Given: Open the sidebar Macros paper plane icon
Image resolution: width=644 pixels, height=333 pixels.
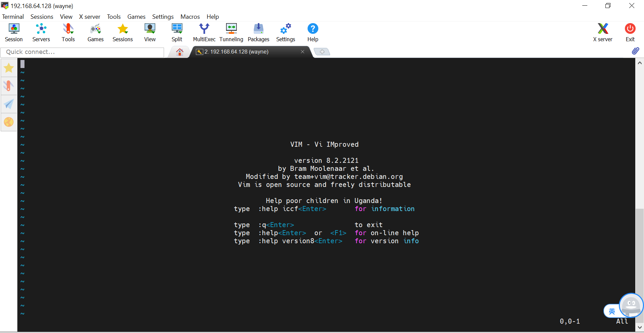Looking at the screenshot, I should click(x=9, y=104).
